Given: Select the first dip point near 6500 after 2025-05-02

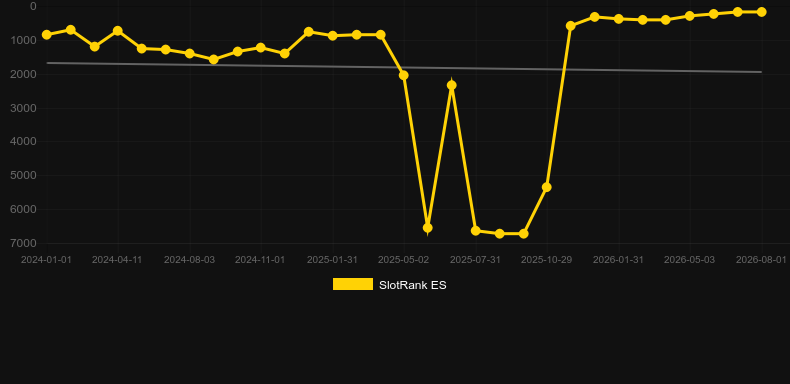Looking at the screenshot, I should pos(428,228).
